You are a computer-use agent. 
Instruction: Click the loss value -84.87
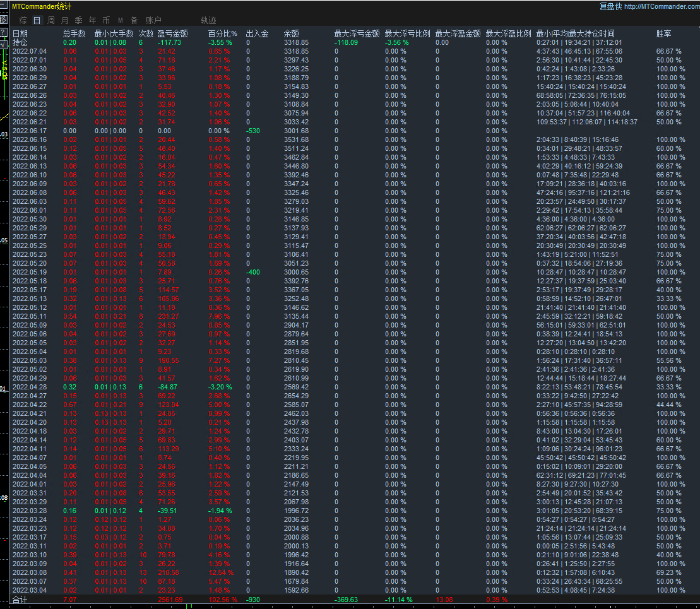click(x=167, y=387)
